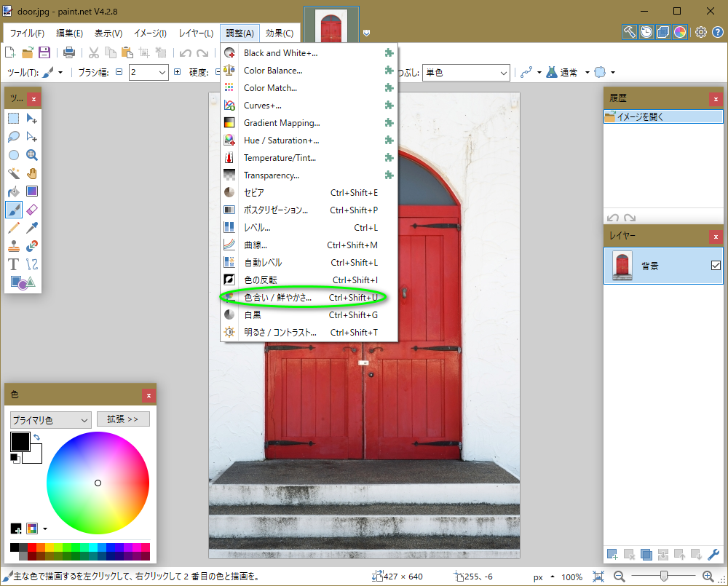
Task: Activate the Gradient tool
Action: tap(32, 191)
